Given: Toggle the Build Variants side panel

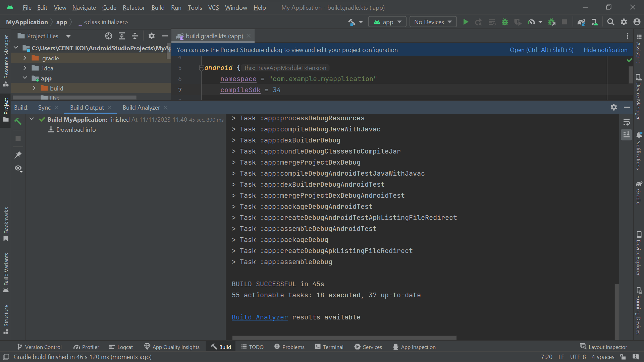Looking at the screenshot, I should point(6,273).
